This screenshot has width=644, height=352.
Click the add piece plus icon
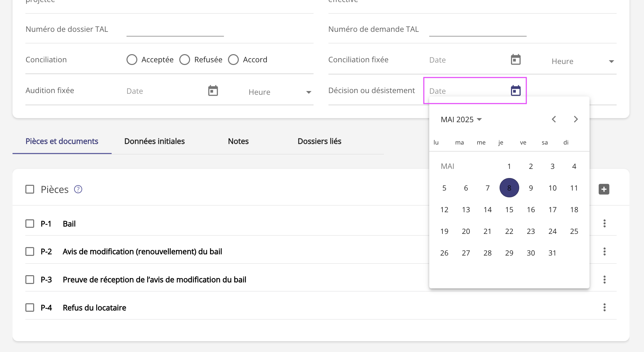[604, 189]
